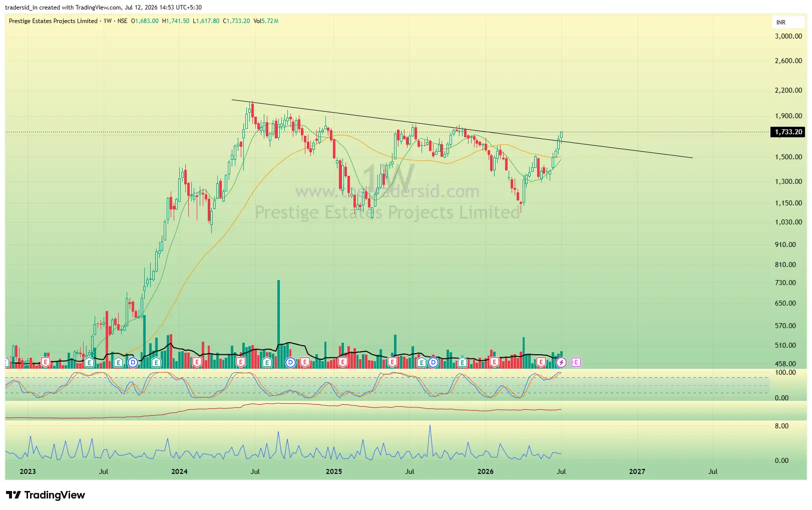
Task: Click the 1W interval in the legend
Action: pyautogui.click(x=108, y=21)
